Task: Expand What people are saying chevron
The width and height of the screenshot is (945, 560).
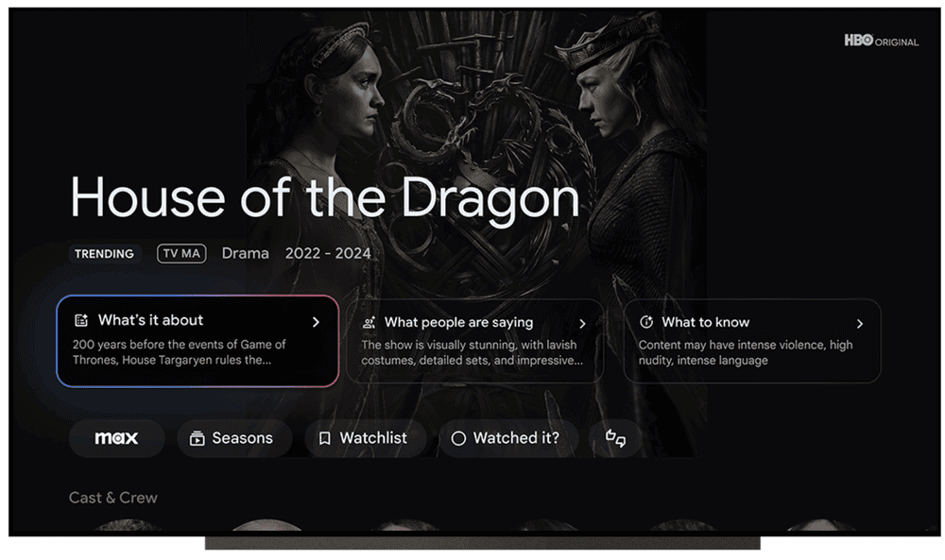Action: [x=582, y=324]
